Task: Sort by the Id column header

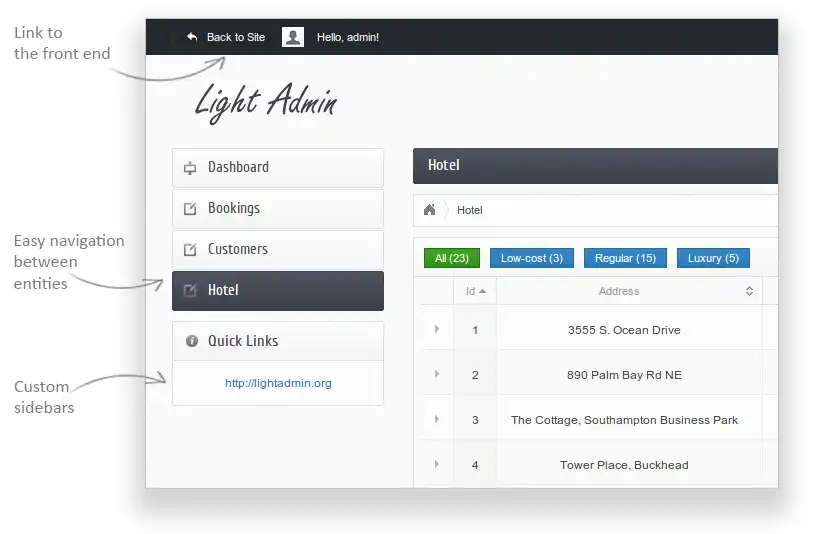Action: (x=475, y=291)
